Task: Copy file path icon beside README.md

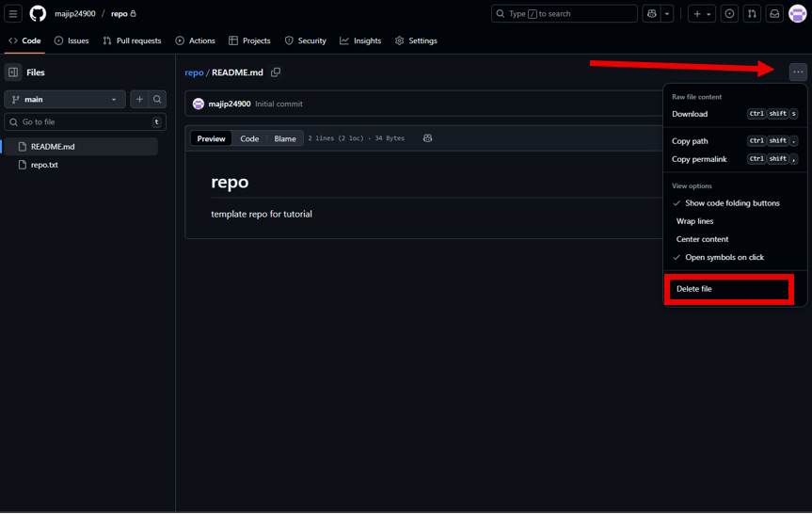Action: pyautogui.click(x=276, y=72)
